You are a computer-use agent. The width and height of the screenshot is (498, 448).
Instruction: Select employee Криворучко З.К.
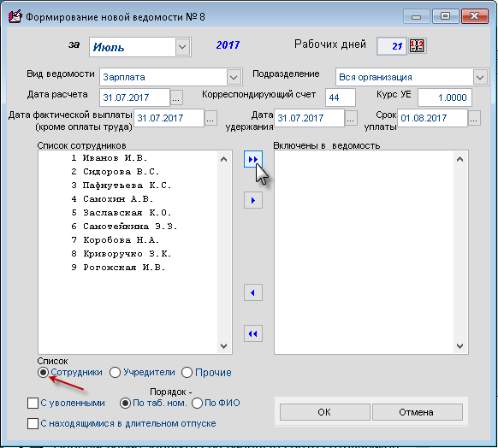click(127, 254)
